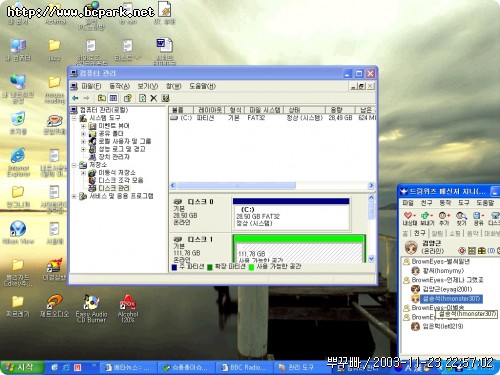
Task: Go back using the Computer Management toolbar arrow
Action: (75, 98)
